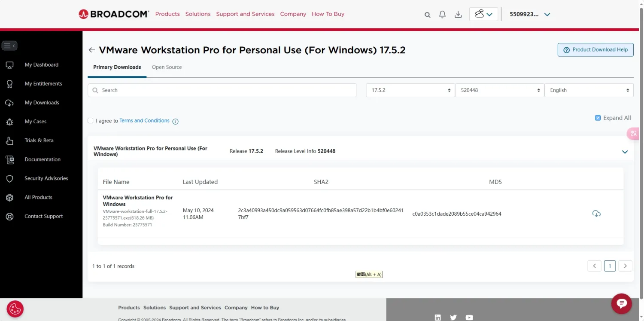Open the Company top menu
Screen dimensions: 644x321
[x=293, y=14]
